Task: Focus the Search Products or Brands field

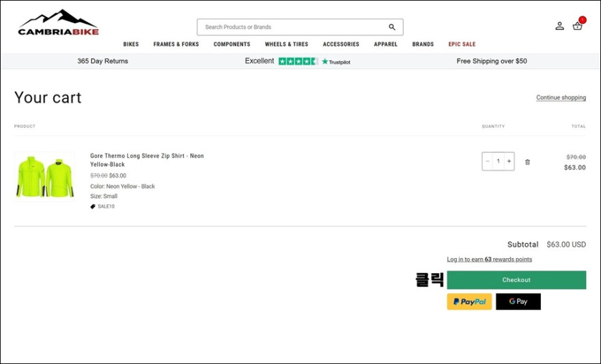Action: pos(300,27)
